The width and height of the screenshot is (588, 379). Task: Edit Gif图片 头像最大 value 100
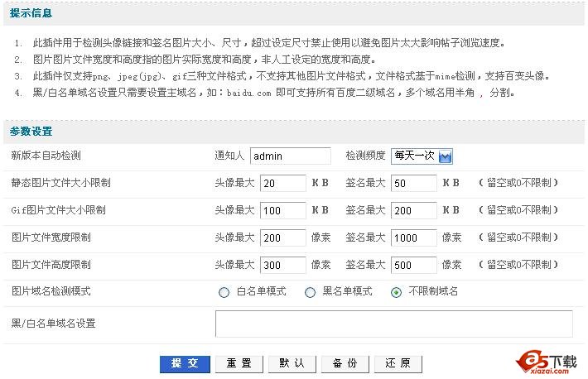coord(282,211)
